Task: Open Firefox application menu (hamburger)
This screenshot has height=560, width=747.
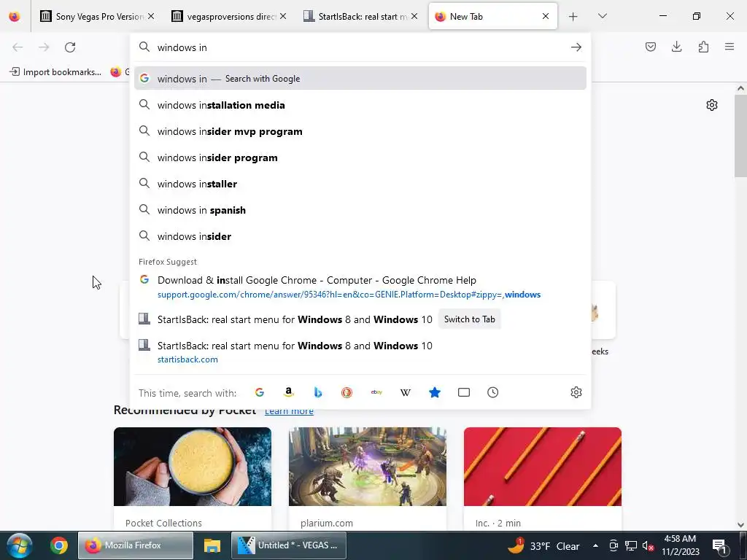Action: (x=729, y=47)
